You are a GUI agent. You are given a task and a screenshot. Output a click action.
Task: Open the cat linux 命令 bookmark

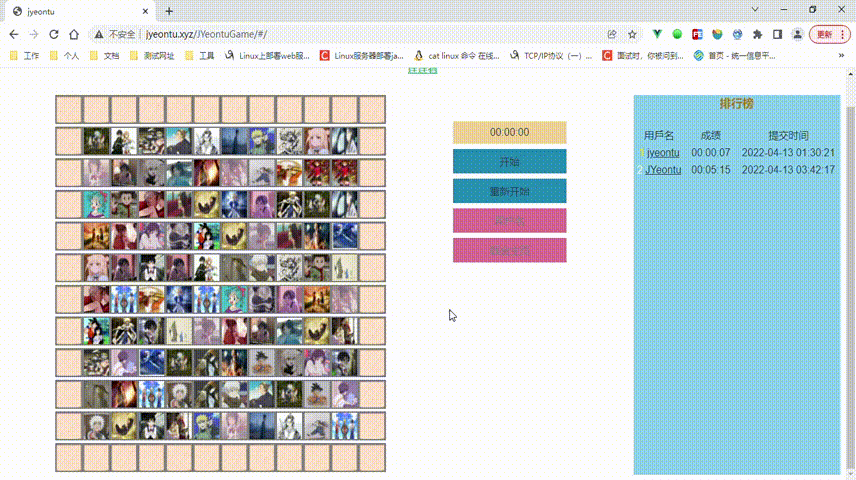point(457,56)
